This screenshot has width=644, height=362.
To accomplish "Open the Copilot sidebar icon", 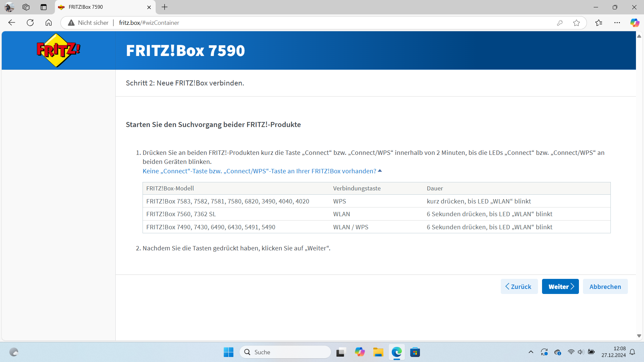I will 635,23.
